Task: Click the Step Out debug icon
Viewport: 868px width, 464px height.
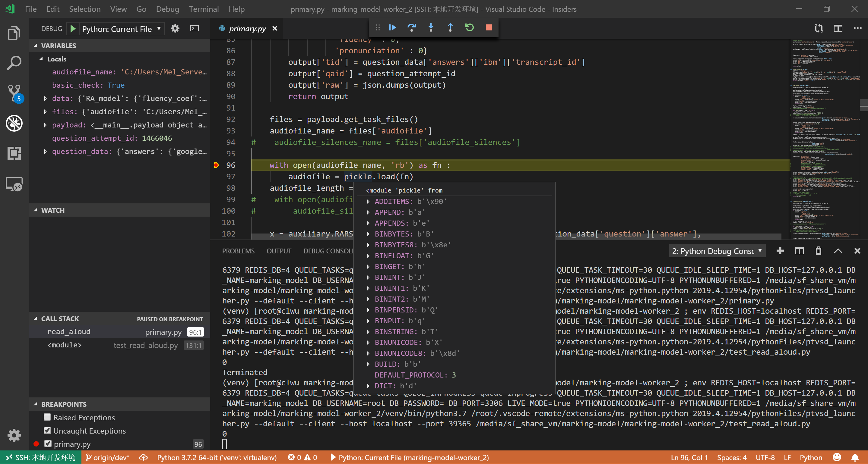Action: point(450,28)
